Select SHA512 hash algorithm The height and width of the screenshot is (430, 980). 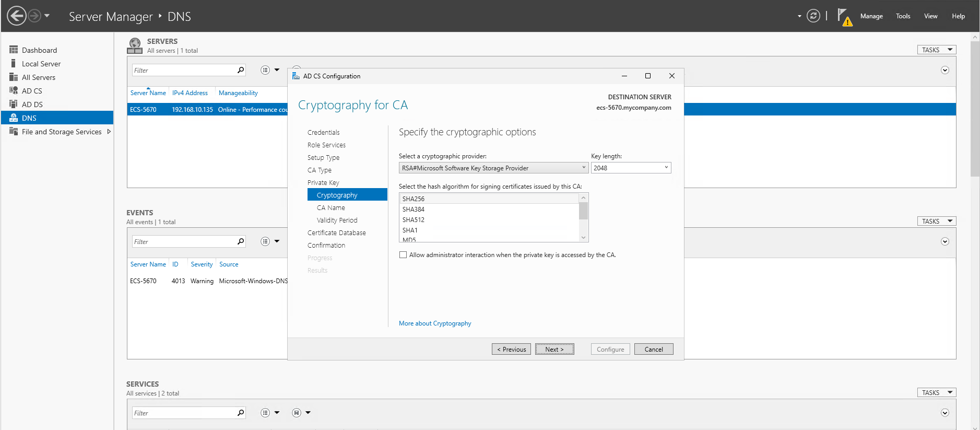point(413,220)
